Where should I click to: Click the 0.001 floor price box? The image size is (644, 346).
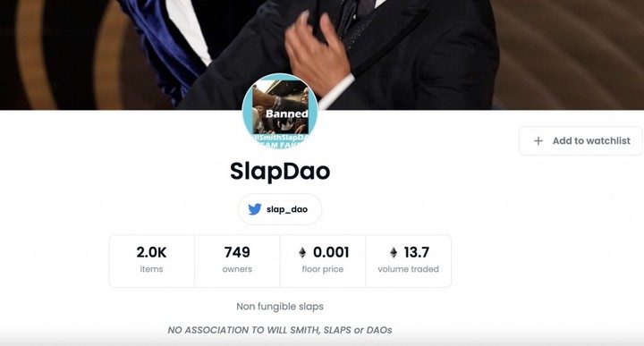coord(323,261)
